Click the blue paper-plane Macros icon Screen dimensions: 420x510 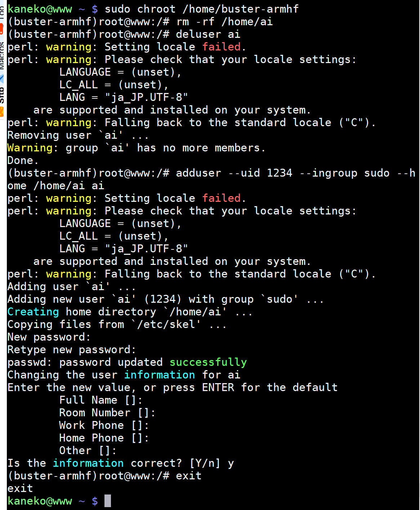pos(2,78)
